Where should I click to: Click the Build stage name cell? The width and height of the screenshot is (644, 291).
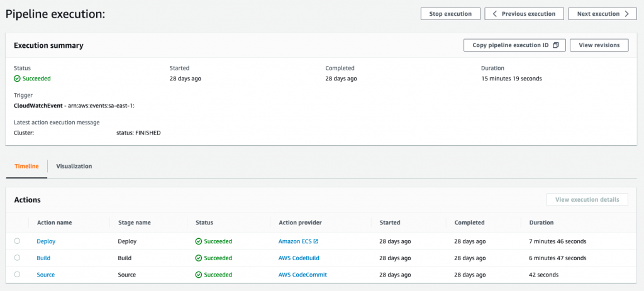(125, 258)
